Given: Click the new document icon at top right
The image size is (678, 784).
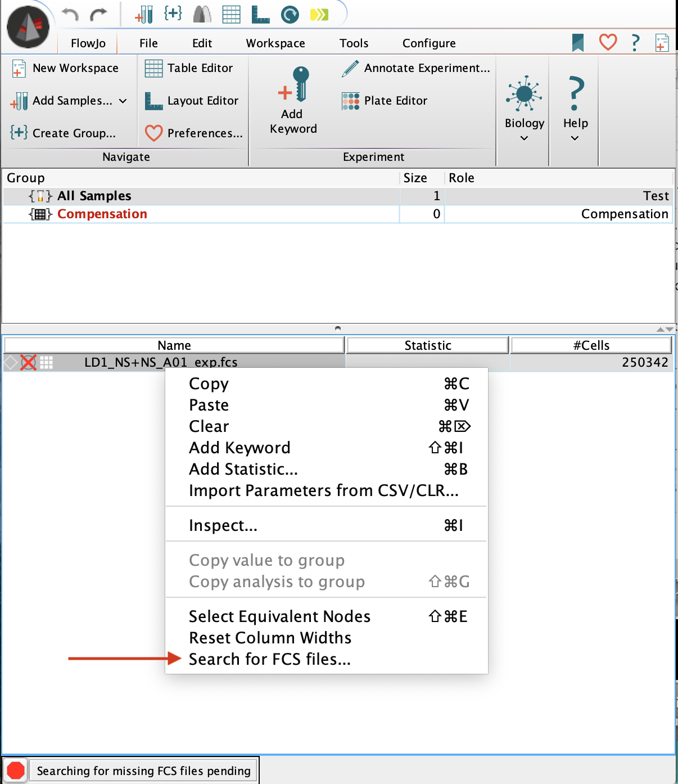Looking at the screenshot, I should pos(662,43).
